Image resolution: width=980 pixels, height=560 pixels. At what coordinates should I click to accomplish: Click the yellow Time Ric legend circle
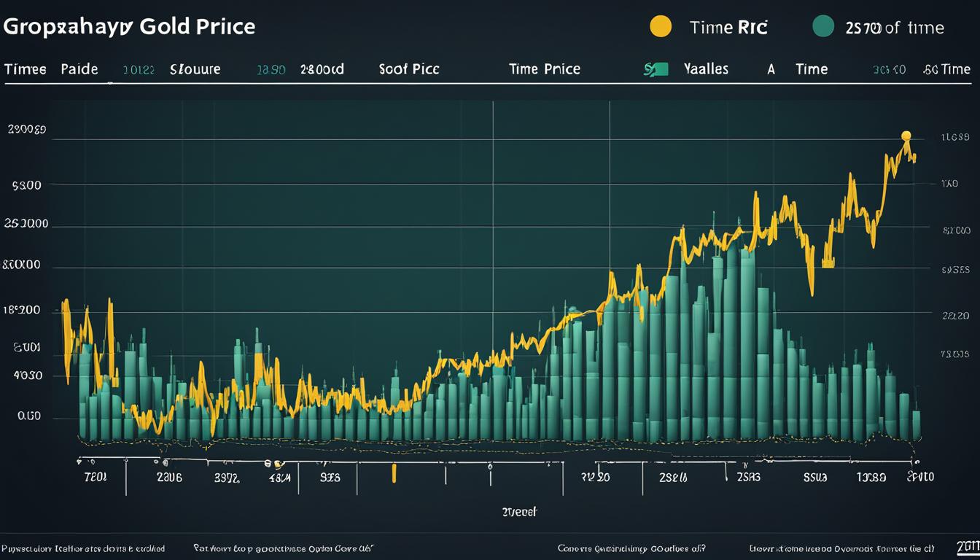pos(660,27)
